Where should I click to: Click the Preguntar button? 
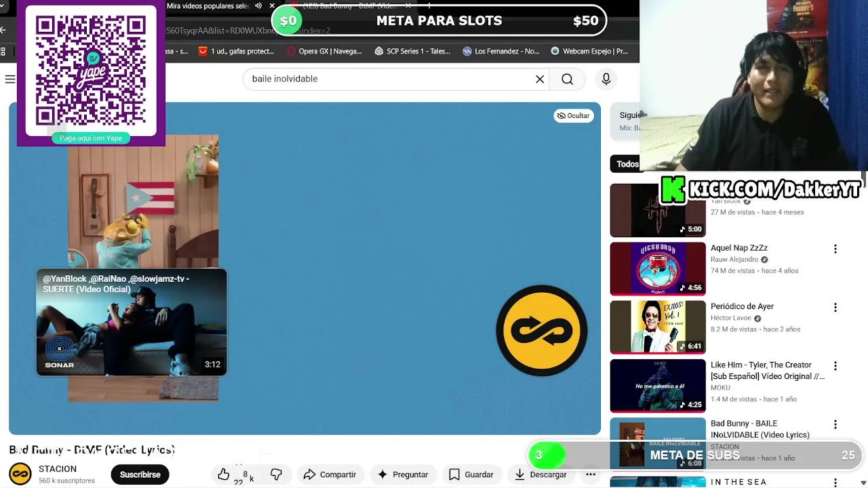(403, 474)
